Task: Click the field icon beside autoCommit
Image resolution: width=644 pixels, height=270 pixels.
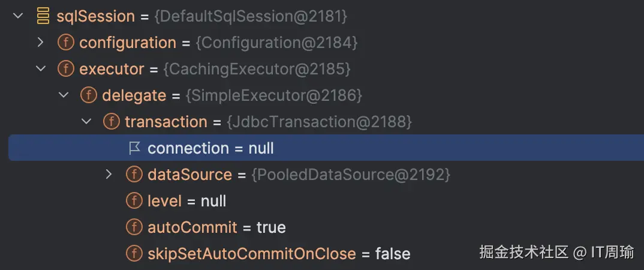Action: 134,227
